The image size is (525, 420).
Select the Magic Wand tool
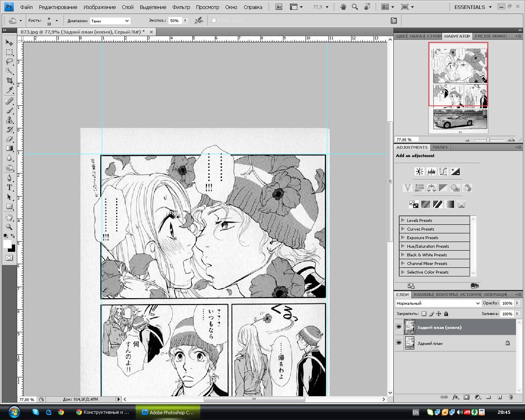(9, 71)
